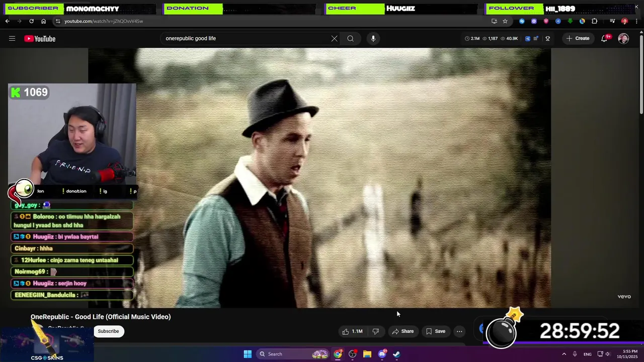
Task: Dislike the Good Life video
Action: (375, 331)
